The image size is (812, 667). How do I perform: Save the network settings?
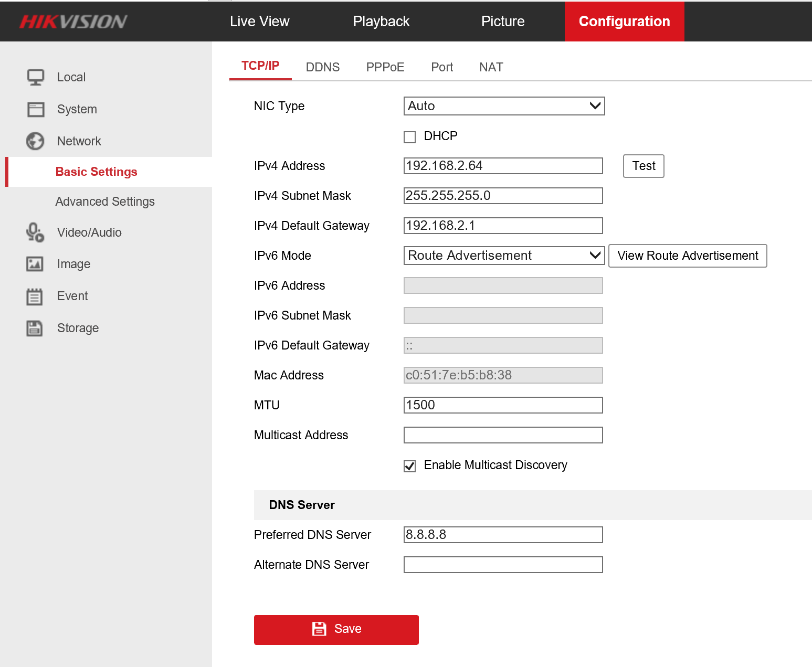click(336, 629)
